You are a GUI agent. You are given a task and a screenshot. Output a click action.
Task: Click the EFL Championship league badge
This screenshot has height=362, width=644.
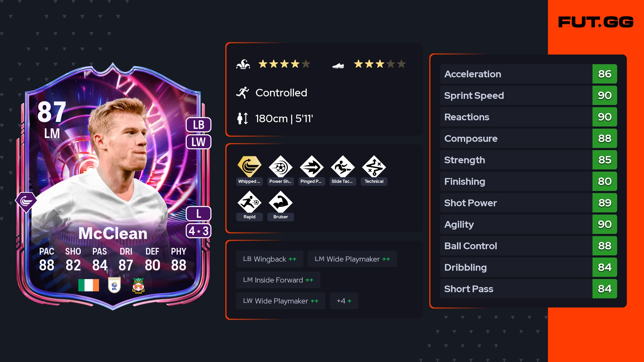coord(114,285)
